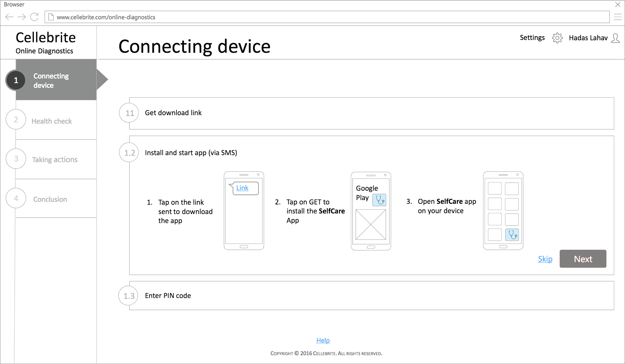Viewport: 625px width, 364px height.
Task: Click the placeholder image in the Google Play phone
Action: point(371,224)
